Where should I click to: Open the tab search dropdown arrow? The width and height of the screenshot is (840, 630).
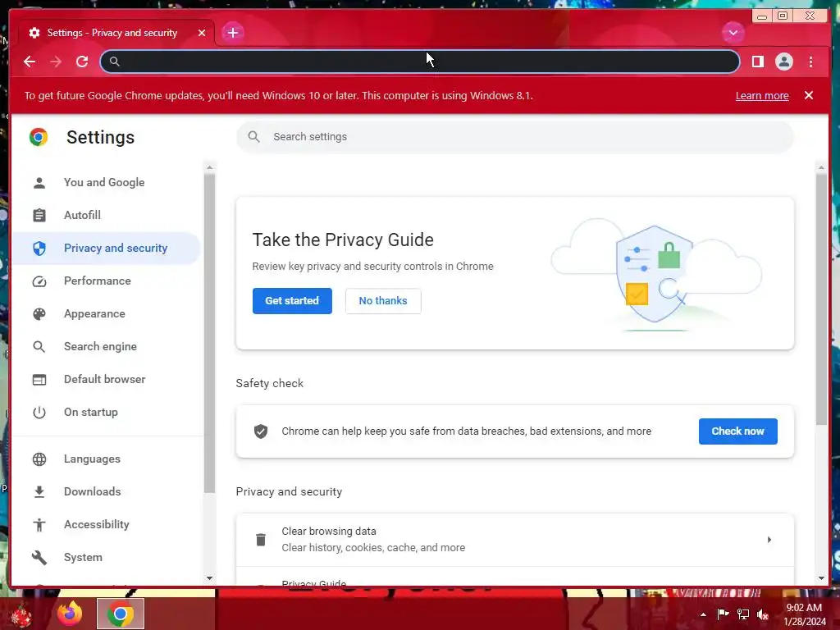pyautogui.click(x=733, y=33)
